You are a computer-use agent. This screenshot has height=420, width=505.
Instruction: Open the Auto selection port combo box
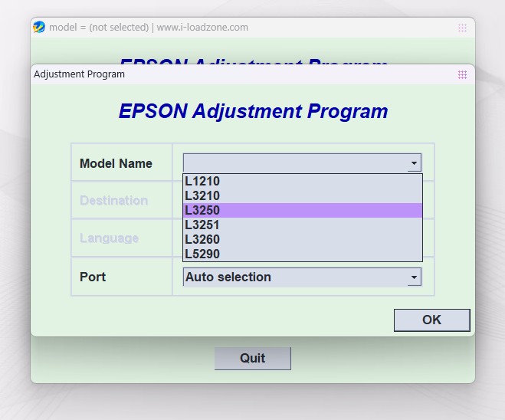(295, 277)
